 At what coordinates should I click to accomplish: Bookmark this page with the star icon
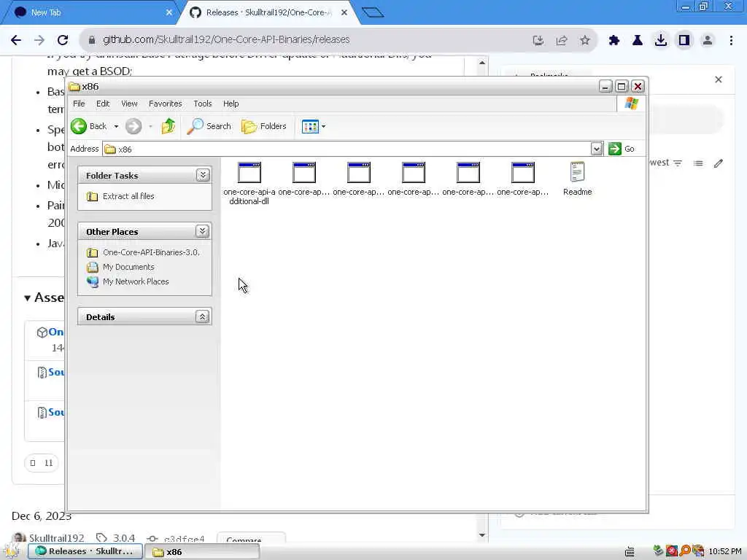coord(585,41)
